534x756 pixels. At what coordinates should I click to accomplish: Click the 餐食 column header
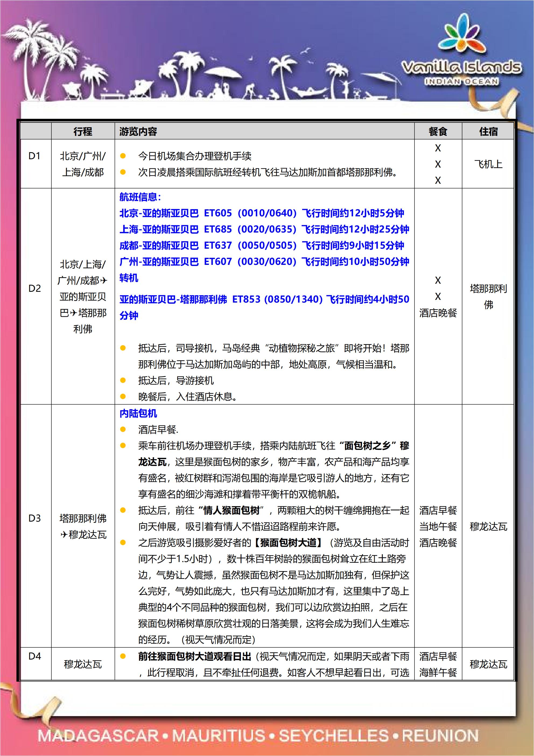coord(438,132)
